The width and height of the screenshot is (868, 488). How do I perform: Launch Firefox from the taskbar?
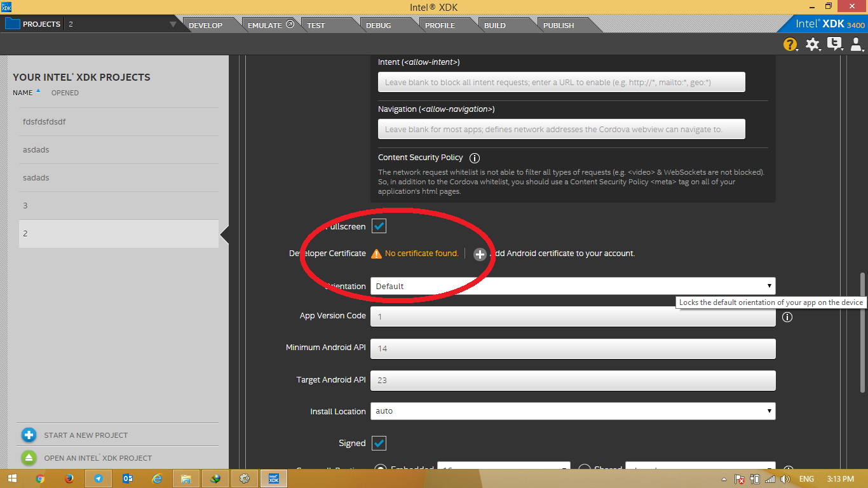pyautogui.click(x=69, y=478)
